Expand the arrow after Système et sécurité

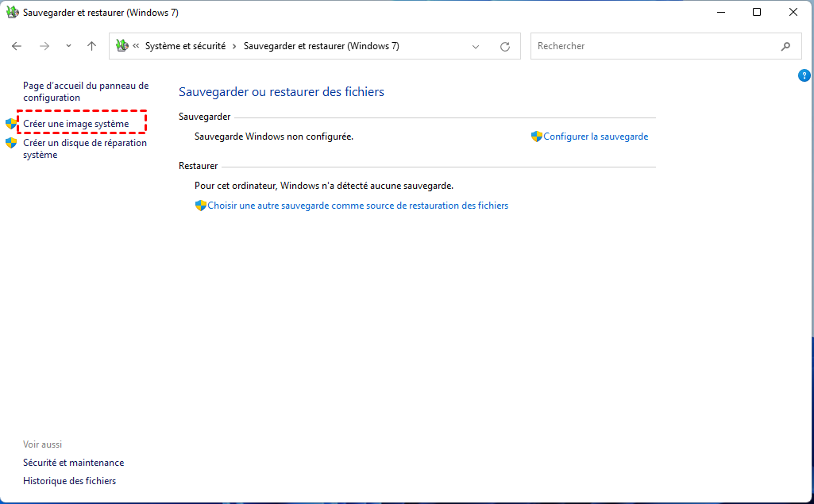point(234,46)
